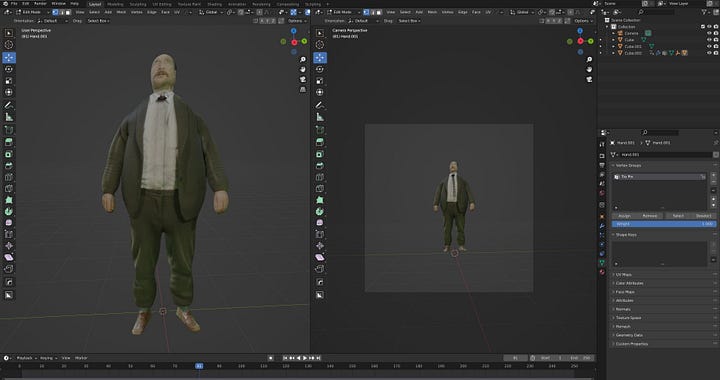Image resolution: width=720 pixels, height=380 pixels.
Task: Click the current frame marker on timeline
Action: [199, 366]
